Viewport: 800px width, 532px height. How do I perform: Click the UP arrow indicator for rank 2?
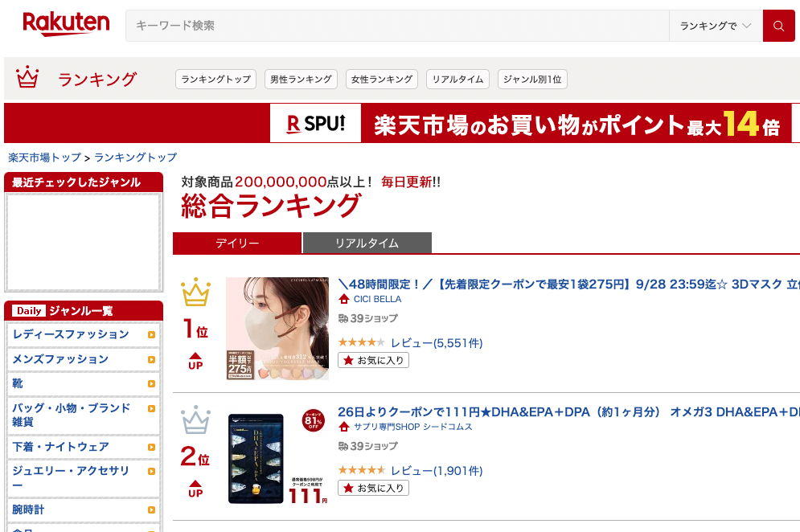pyautogui.click(x=195, y=489)
